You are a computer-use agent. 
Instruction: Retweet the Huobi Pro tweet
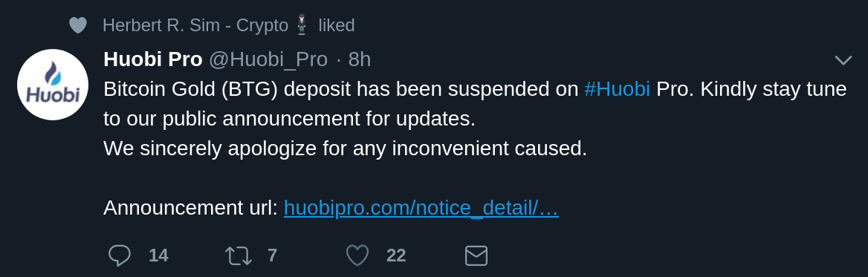pyautogui.click(x=239, y=255)
